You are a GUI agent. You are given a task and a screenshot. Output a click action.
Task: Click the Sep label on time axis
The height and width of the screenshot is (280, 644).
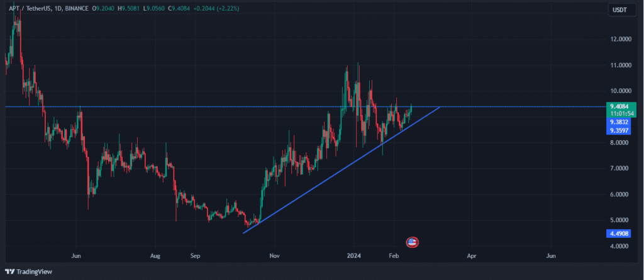[x=195, y=256]
